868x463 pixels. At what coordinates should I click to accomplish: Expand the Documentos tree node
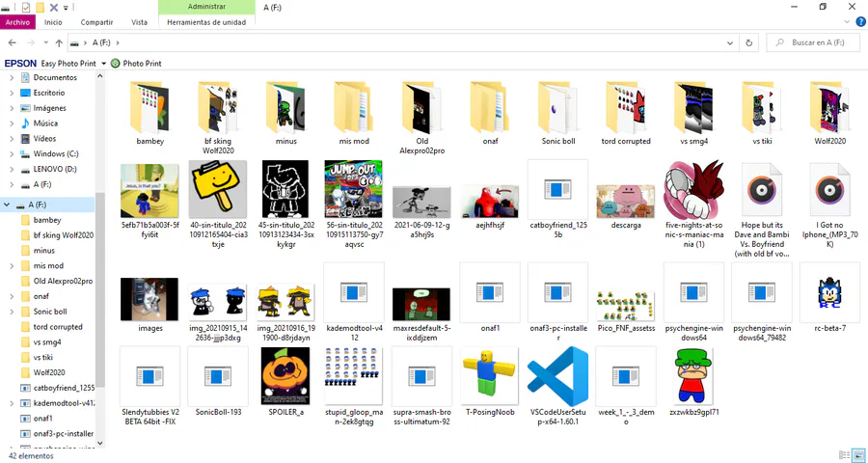[x=12, y=77]
